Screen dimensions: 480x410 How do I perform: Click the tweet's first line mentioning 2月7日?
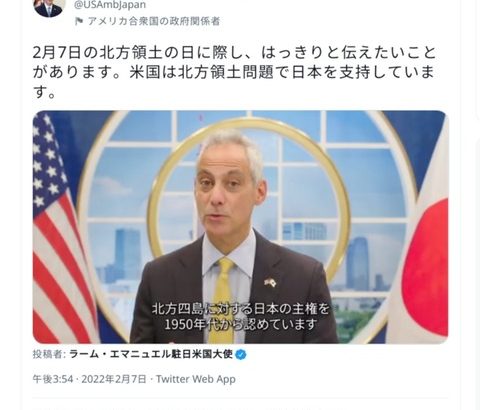point(235,53)
